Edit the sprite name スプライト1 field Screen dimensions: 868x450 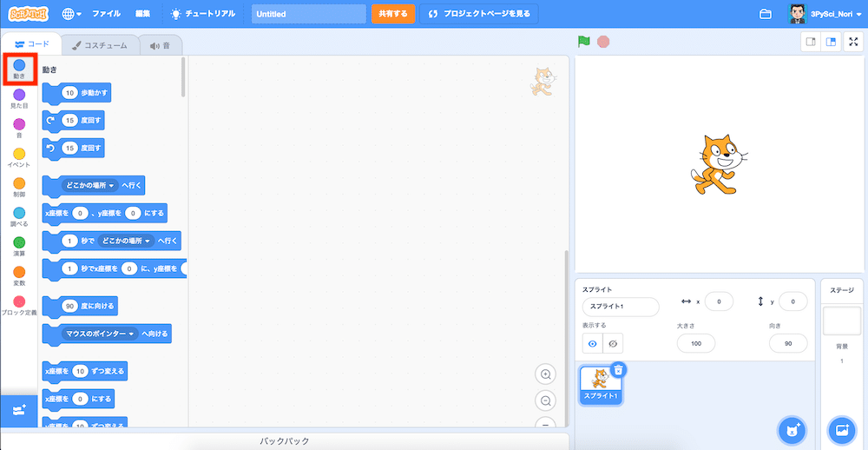click(x=621, y=307)
